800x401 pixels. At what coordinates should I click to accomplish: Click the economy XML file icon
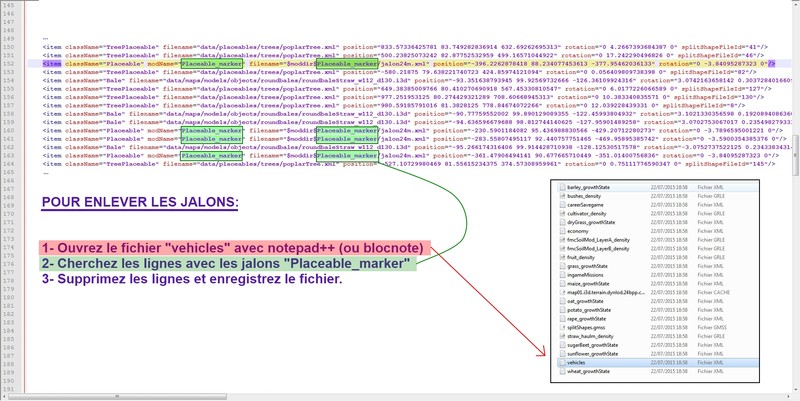tap(561, 231)
